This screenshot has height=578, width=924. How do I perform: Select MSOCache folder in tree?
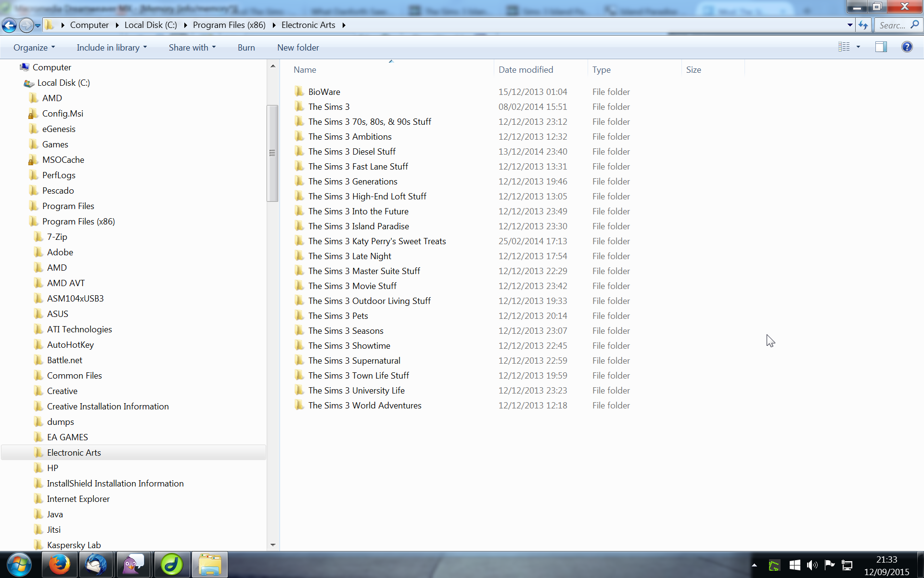[x=63, y=160]
